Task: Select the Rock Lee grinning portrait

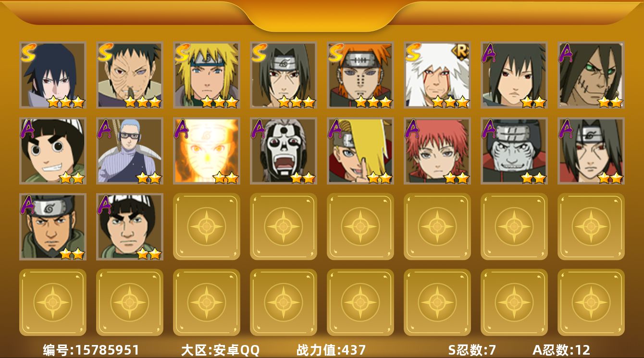Action: pos(53,151)
